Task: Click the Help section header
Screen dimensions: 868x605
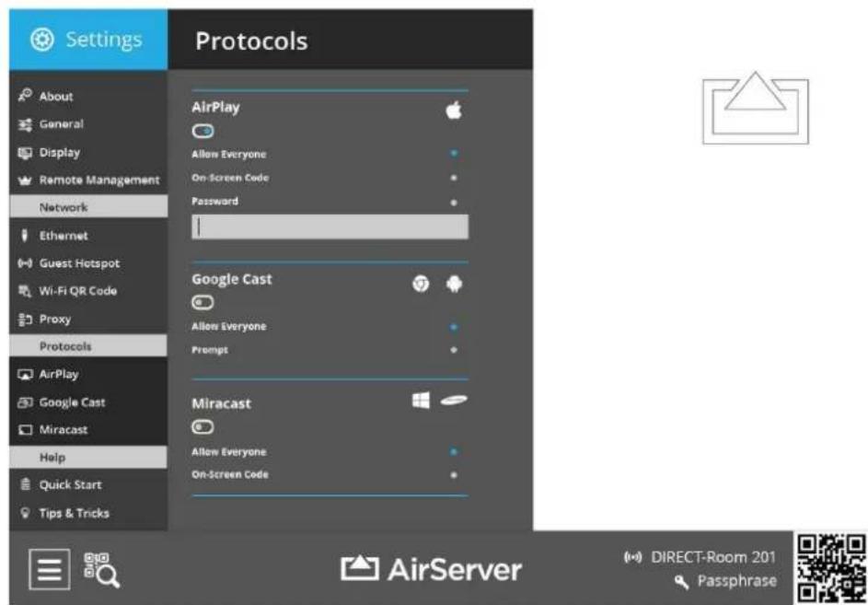Action: click(88, 458)
